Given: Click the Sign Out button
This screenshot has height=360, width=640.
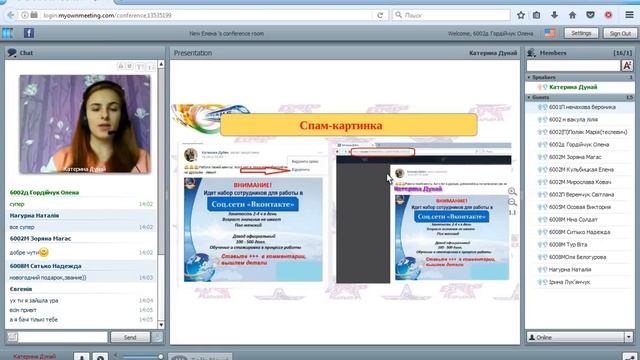Looking at the screenshot, I should (620, 33).
